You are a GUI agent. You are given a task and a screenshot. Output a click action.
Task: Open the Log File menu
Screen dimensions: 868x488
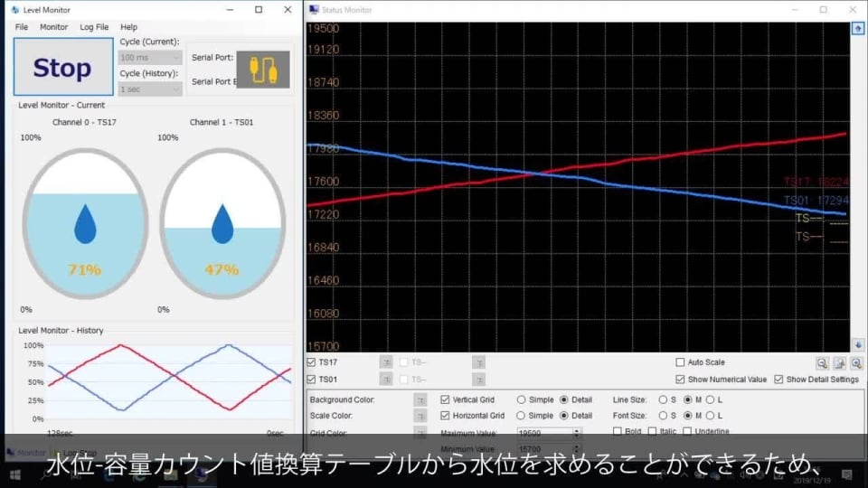pos(94,26)
